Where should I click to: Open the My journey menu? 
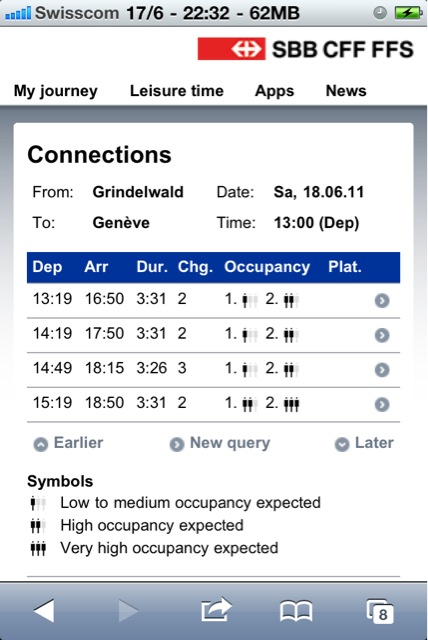56,91
